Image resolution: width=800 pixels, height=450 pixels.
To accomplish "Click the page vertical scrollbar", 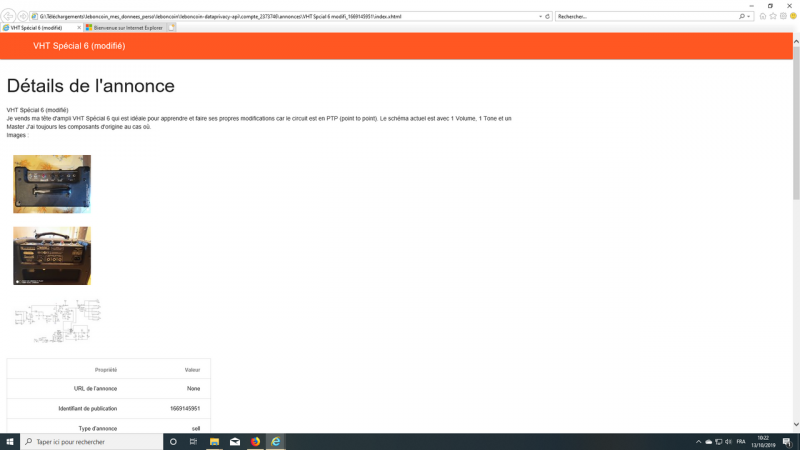I will pos(795,200).
